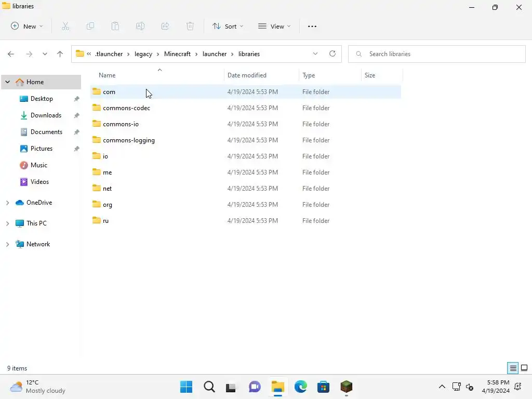The image size is (532, 399).
Task: Open the View dropdown
Action: coord(274,26)
